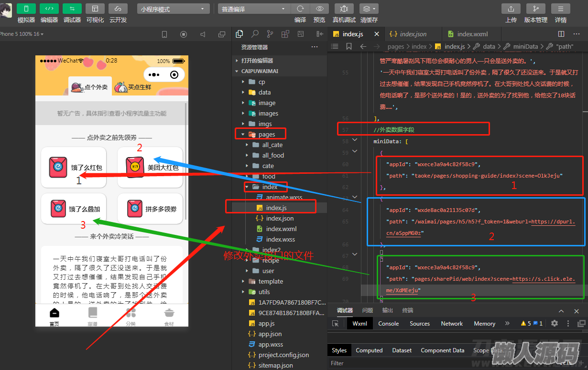Open 版本管理 version control
Image resolution: width=588 pixels, height=370 pixels.
click(535, 9)
